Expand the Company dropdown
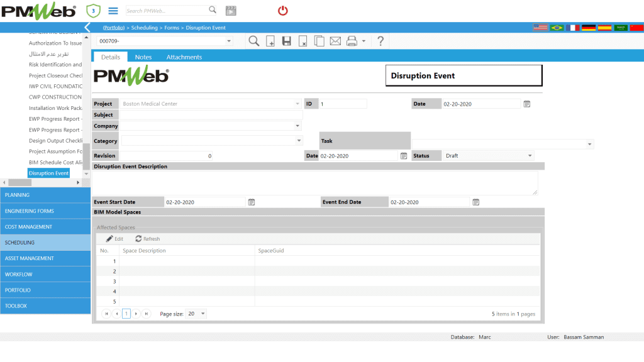 [297, 126]
